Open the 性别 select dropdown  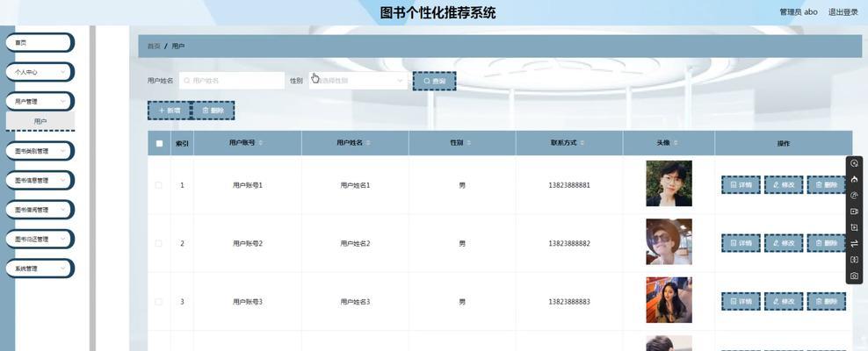[358, 81]
